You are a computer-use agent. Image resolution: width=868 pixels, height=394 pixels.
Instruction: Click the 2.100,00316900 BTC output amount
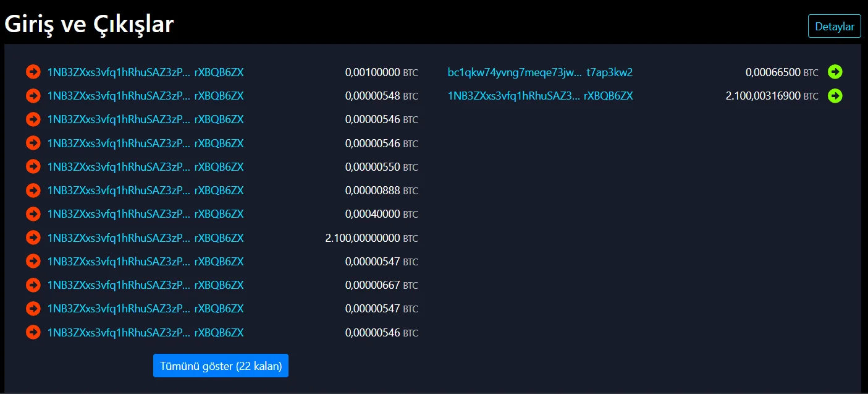pos(763,96)
